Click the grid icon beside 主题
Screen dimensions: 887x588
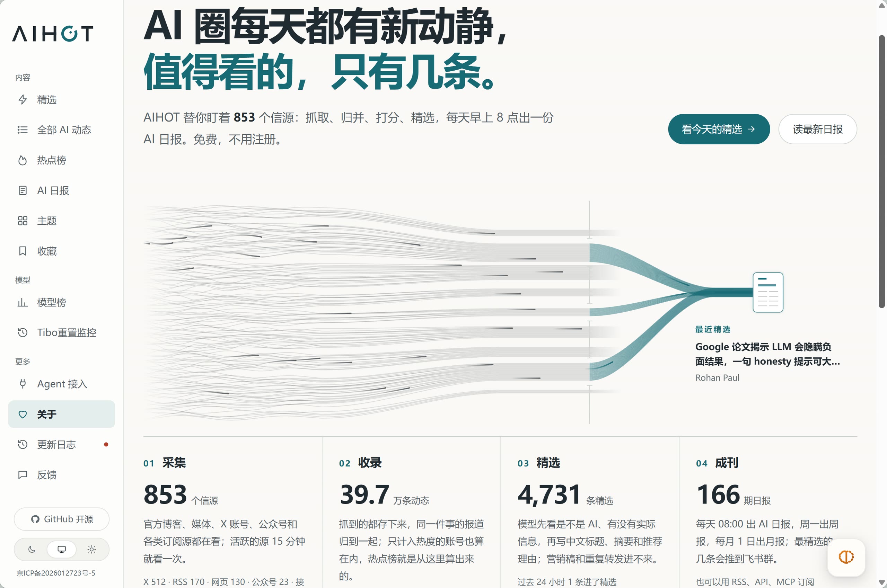(x=23, y=221)
